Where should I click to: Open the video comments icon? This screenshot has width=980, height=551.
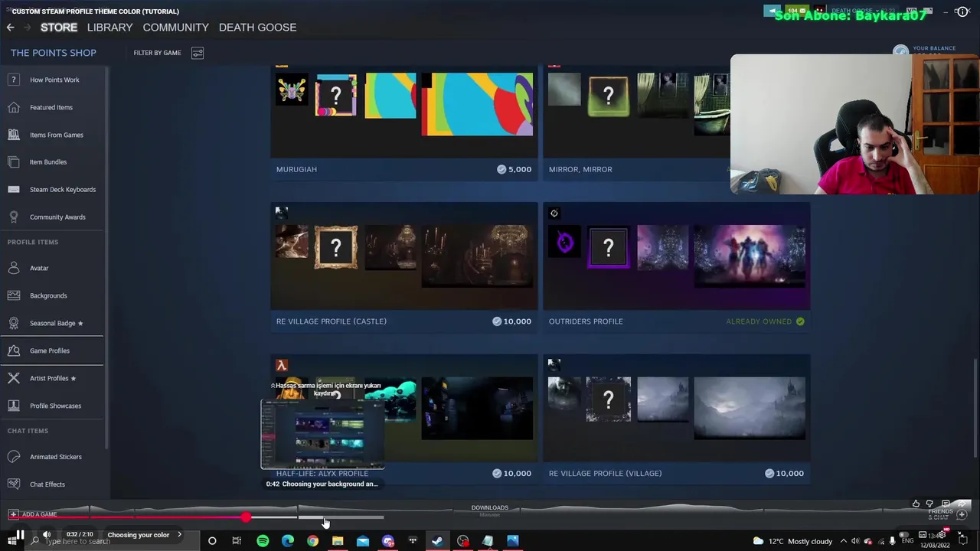coord(946,504)
